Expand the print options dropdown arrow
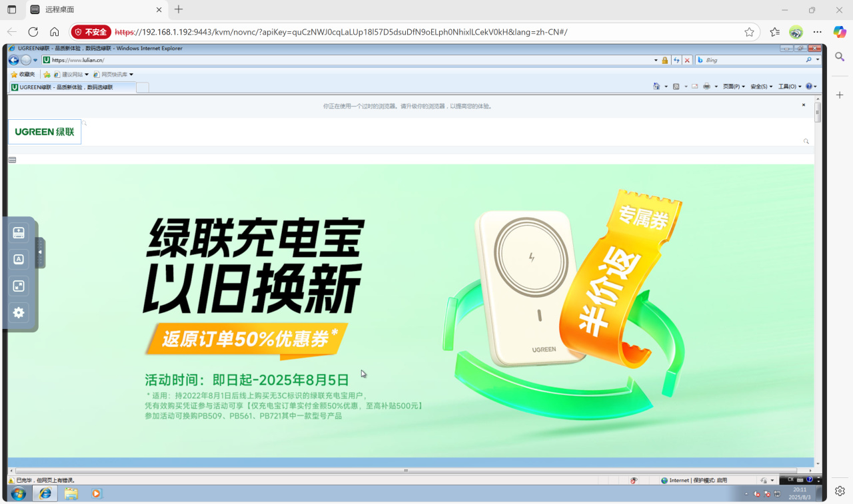The image size is (853, 504). (x=716, y=87)
